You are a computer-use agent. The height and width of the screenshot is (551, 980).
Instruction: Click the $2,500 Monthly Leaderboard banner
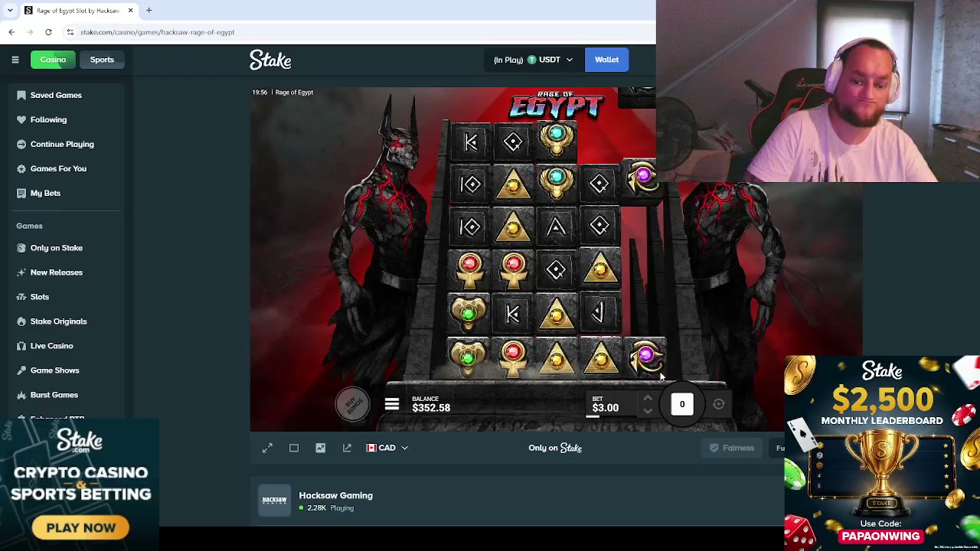click(x=882, y=453)
